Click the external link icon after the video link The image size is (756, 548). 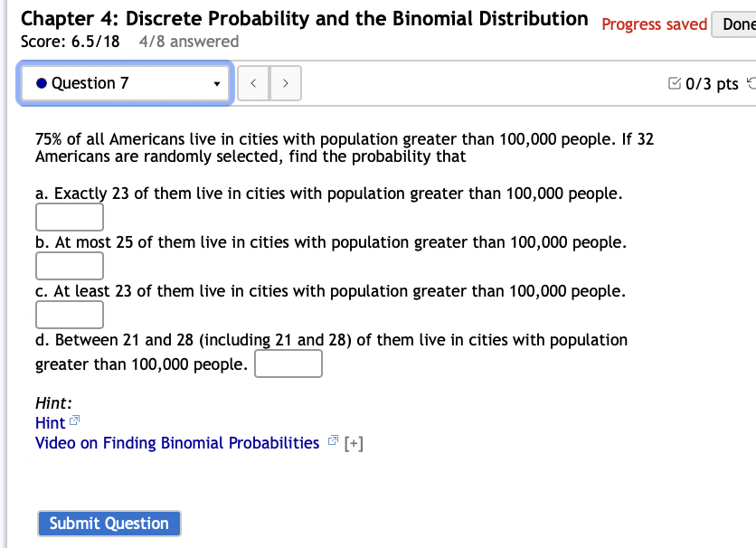coord(331,440)
